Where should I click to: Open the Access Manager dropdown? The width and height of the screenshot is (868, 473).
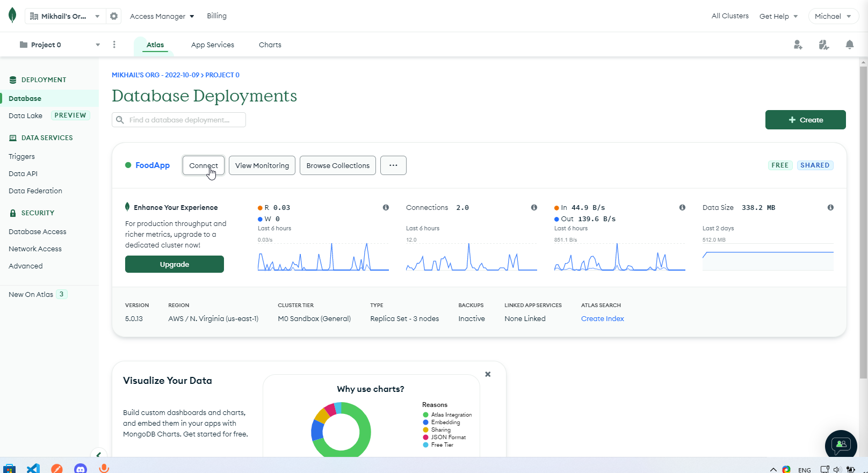click(162, 16)
